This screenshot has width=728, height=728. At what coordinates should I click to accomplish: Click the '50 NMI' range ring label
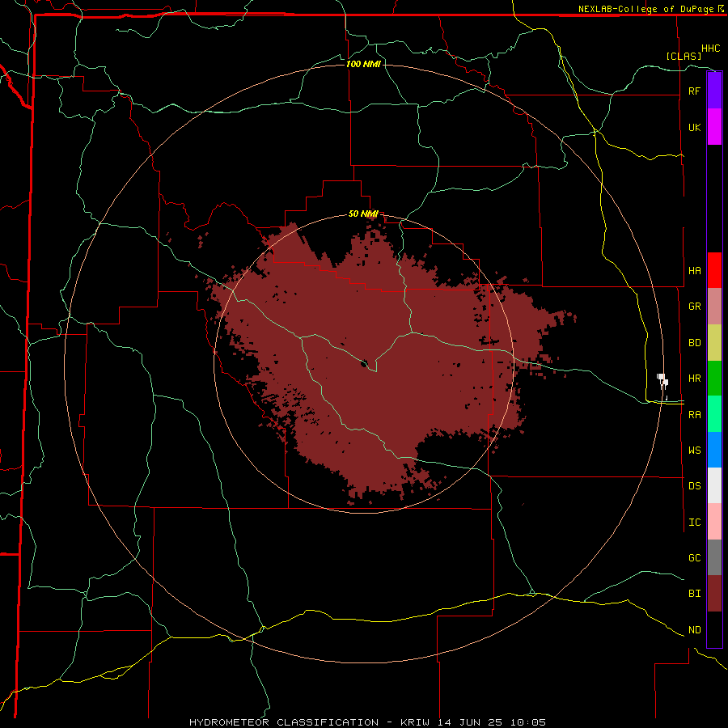point(363,214)
